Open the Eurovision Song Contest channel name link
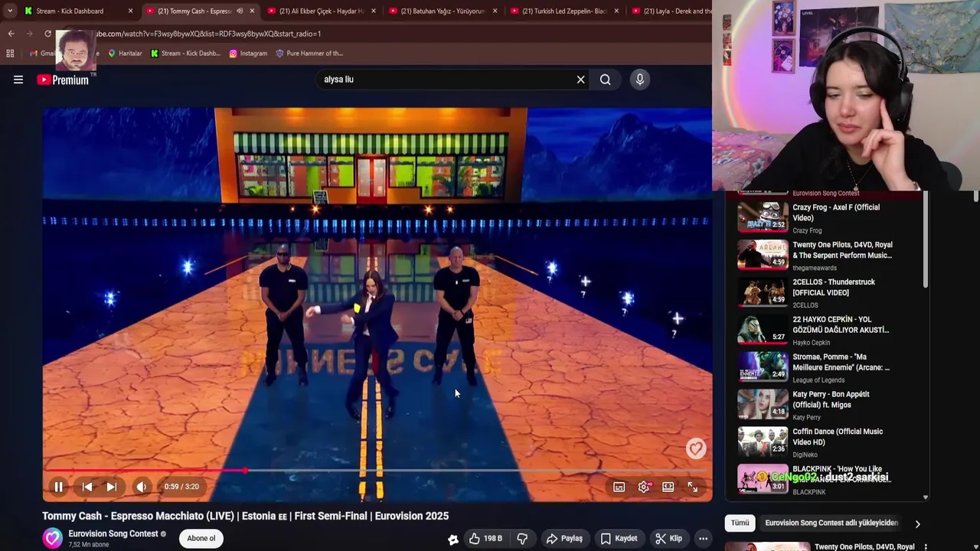 click(113, 533)
